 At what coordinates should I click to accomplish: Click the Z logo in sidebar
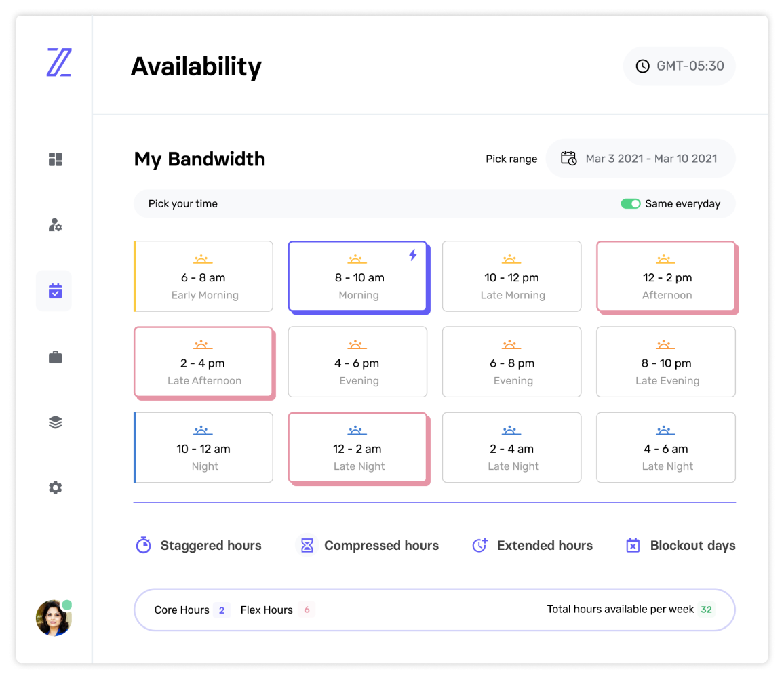click(58, 62)
